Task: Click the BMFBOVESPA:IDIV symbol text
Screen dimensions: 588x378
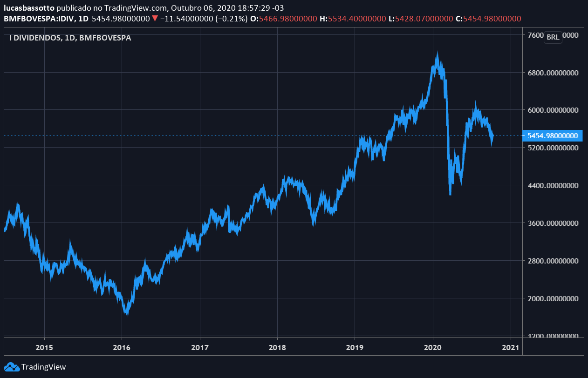Action: pyautogui.click(x=39, y=19)
